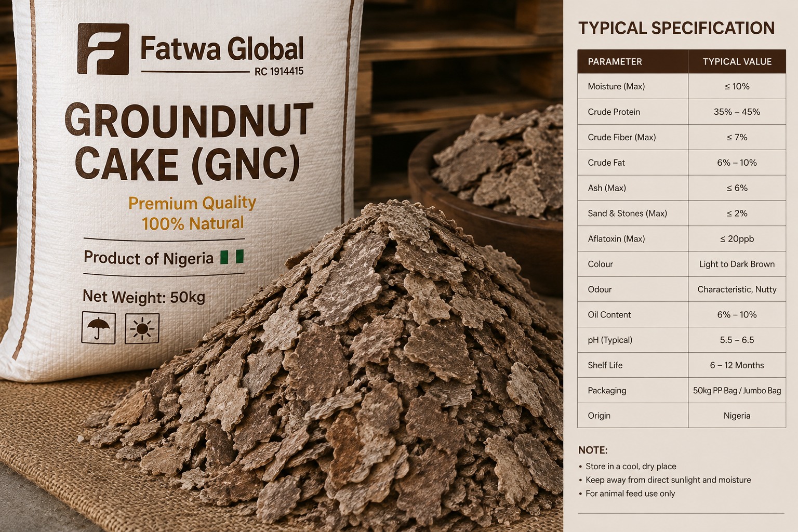Click the 'Premium Quality' text
The height and width of the screenshot is (532, 798).
tap(192, 203)
